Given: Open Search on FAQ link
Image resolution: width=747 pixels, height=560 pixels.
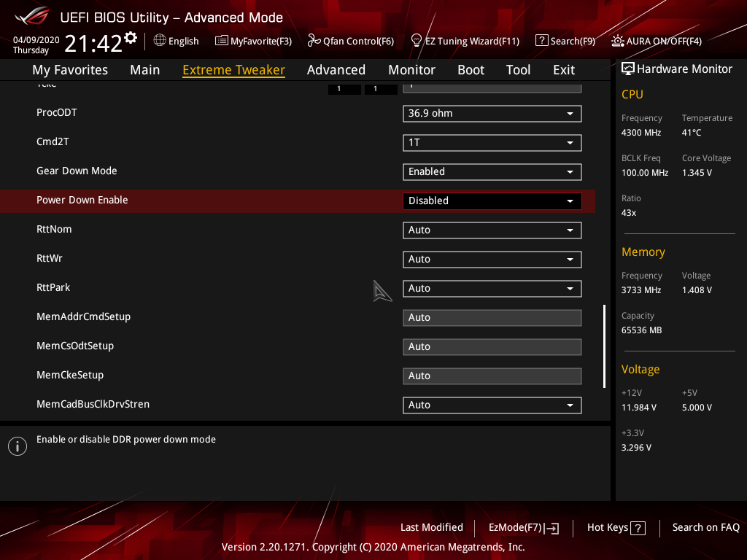Looking at the screenshot, I should pos(705,527).
